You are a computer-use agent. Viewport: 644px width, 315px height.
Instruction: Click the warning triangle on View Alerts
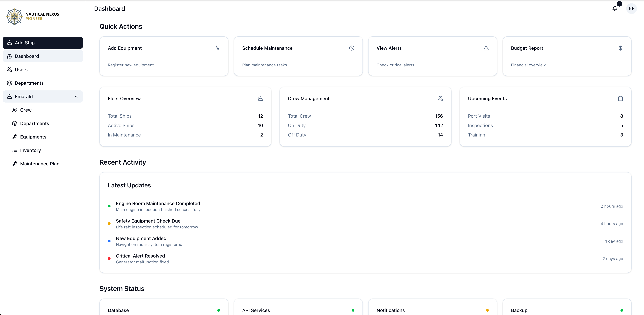point(486,48)
